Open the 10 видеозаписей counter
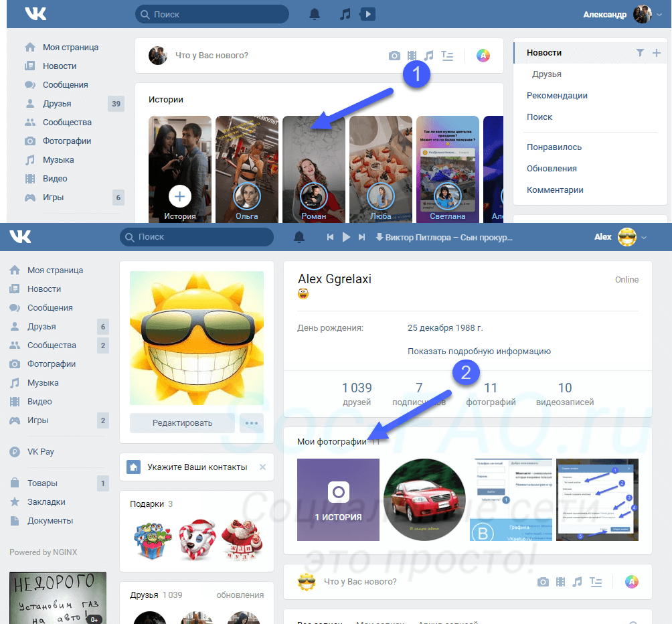Image resolution: width=672 pixels, height=624 pixels. point(565,394)
